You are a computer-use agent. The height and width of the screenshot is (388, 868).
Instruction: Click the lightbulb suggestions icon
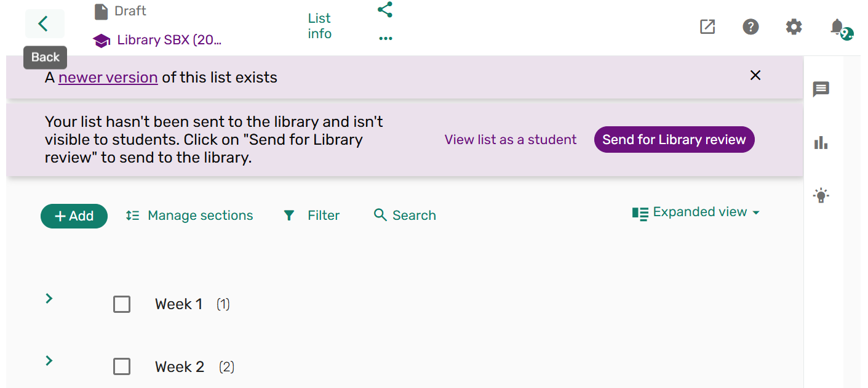pos(821,195)
